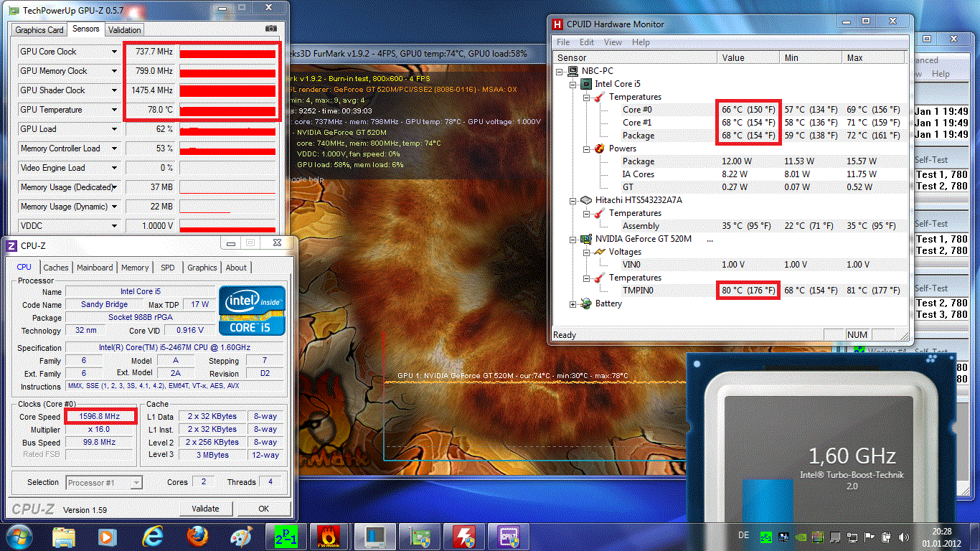This screenshot has width=980, height=551.
Task: Open GPU Shader Clock sensor dropdown
Action: (114, 90)
